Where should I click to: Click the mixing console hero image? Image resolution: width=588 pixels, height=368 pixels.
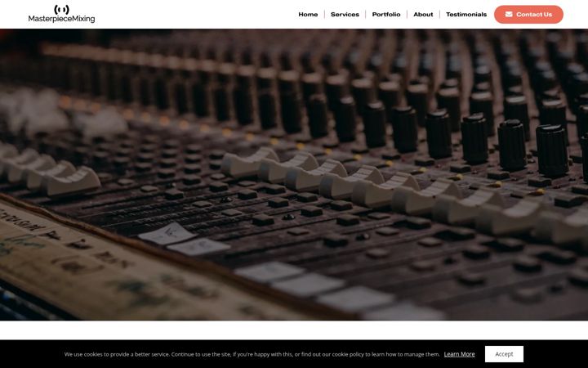[294, 175]
